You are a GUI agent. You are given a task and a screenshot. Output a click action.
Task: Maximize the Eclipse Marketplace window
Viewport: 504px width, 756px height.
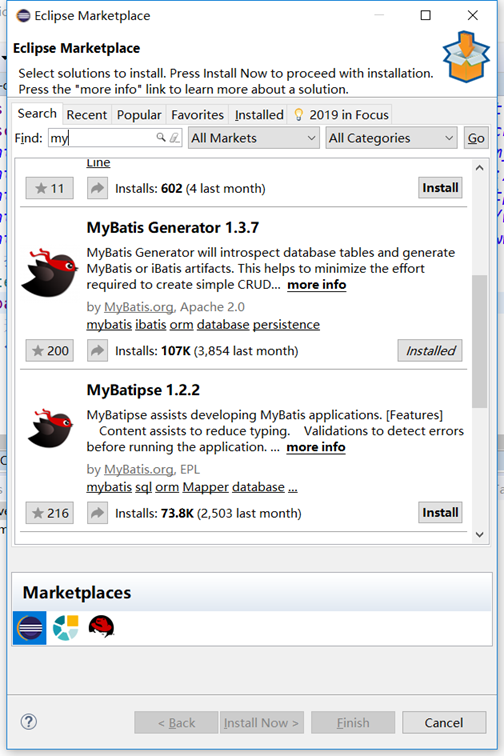click(425, 15)
